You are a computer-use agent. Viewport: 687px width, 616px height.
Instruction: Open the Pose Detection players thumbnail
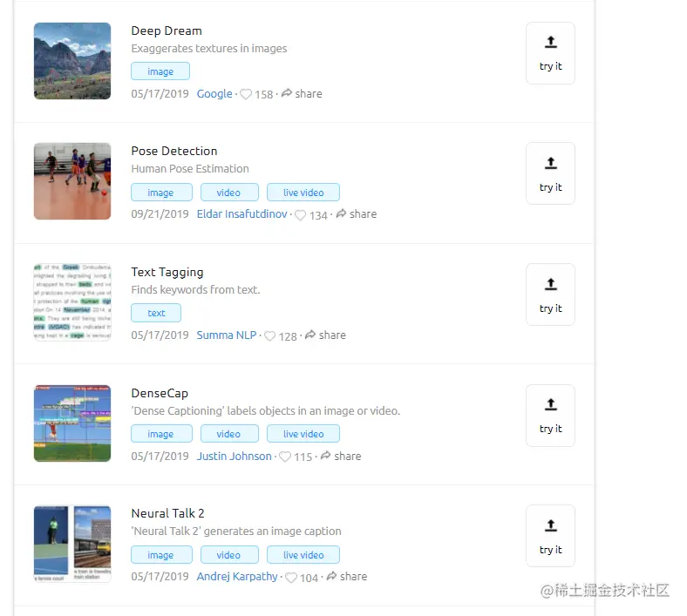72,181
